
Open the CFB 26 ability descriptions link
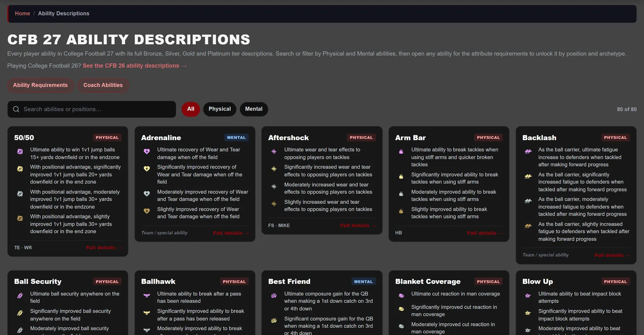[x=135, y=66]
